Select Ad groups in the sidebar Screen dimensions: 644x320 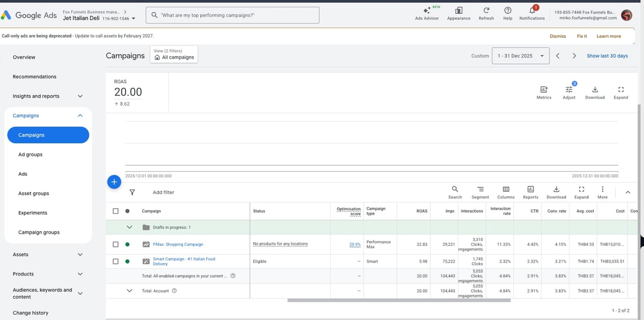tap(31, 155)
